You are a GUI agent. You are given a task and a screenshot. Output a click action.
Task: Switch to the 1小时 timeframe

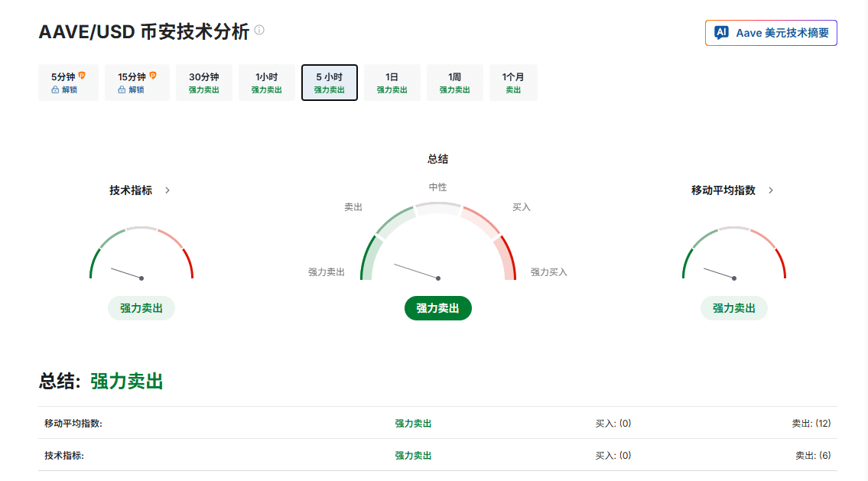(266, 83)
